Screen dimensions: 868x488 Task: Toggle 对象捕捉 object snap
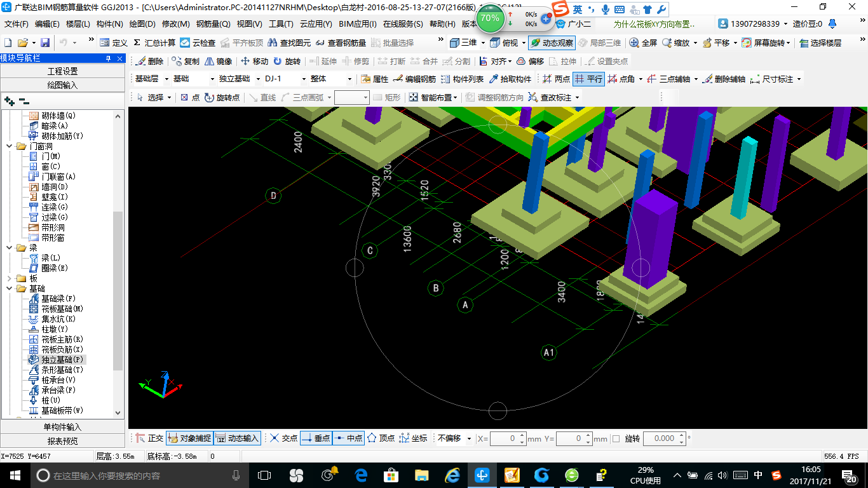pyautogui.click(x=189, y=438)
